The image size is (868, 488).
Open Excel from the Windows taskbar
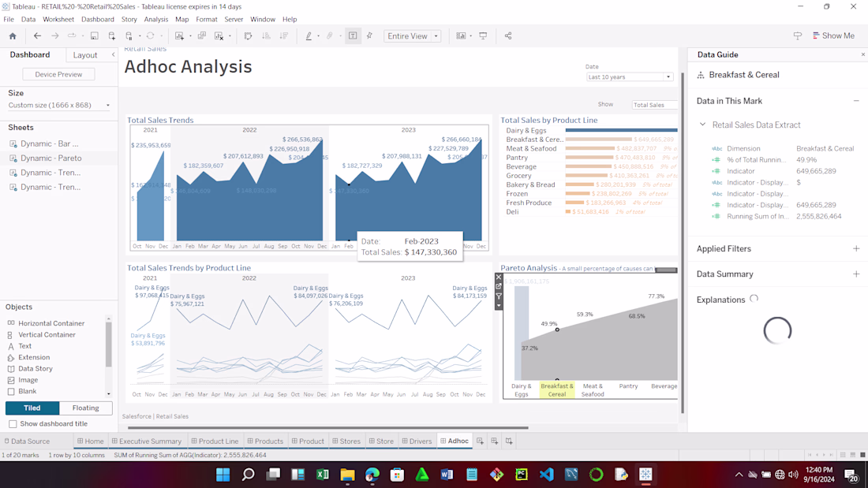323,475
